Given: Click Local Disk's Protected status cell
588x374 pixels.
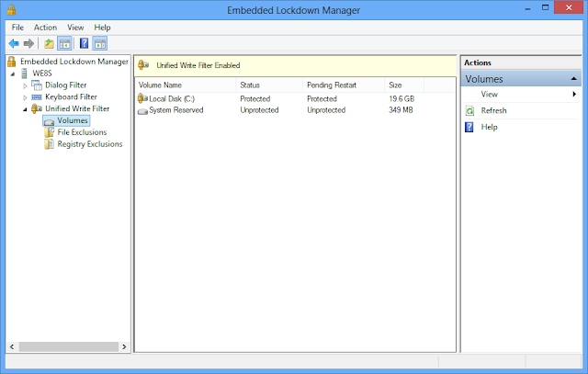Looking at the screenshot, I should click(x=255, y=98).
